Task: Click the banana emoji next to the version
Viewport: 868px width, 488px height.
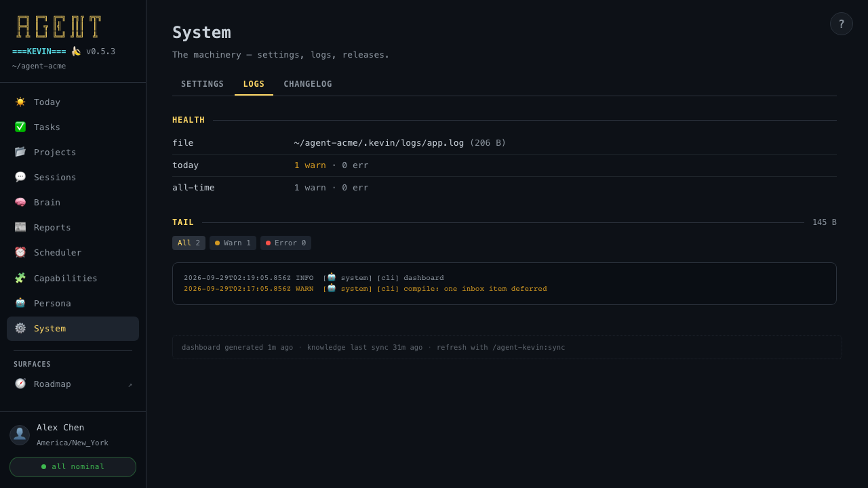Action: [x=76, y=51]
